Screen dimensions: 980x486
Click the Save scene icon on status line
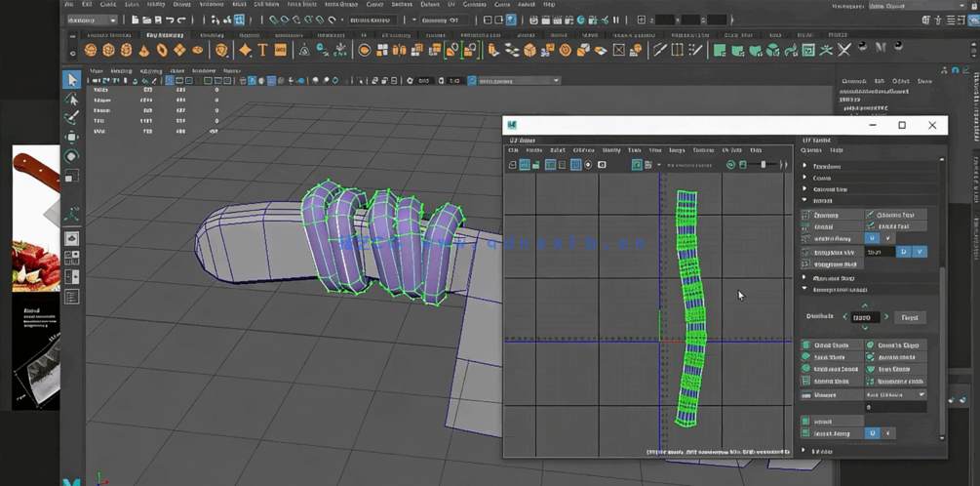(x=158, y=20)
